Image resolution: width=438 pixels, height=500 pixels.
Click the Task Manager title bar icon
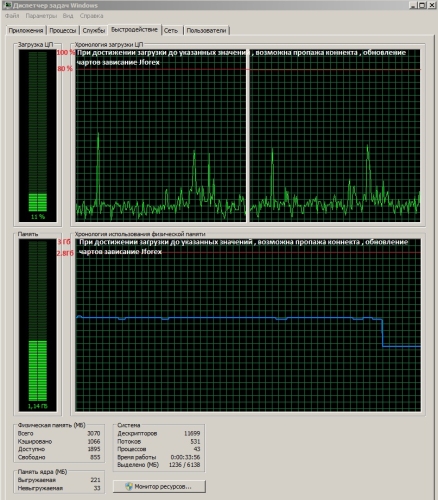click(8, 5)
